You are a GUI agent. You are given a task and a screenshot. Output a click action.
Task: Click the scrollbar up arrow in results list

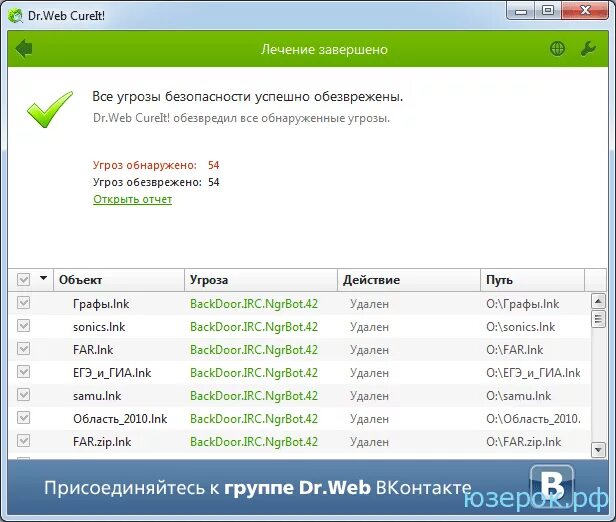point(598,301)
